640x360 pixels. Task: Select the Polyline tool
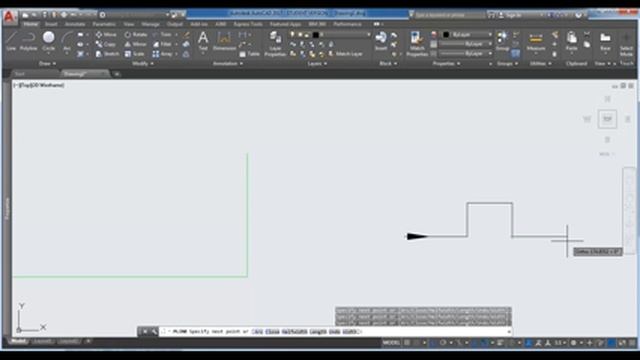[x=28, y=41]
